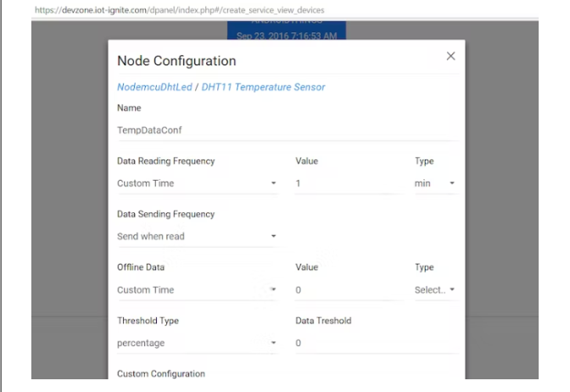
Task: Open the Type dropdown set to min
Action: tap(435, 183)
